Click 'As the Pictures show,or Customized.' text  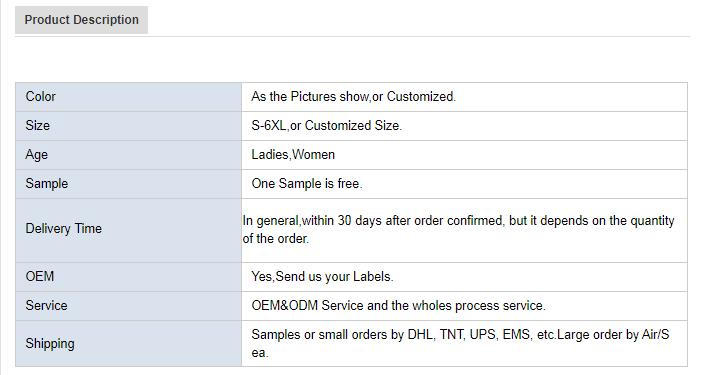click(353, 97)
